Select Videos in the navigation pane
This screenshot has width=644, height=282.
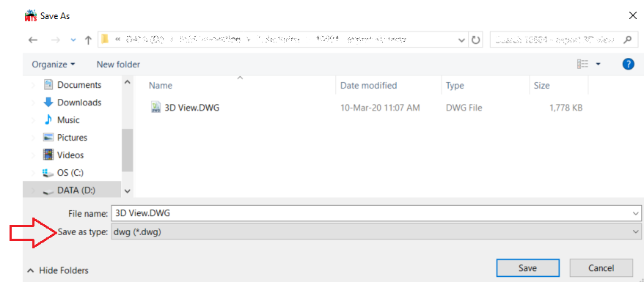point(70,155)
